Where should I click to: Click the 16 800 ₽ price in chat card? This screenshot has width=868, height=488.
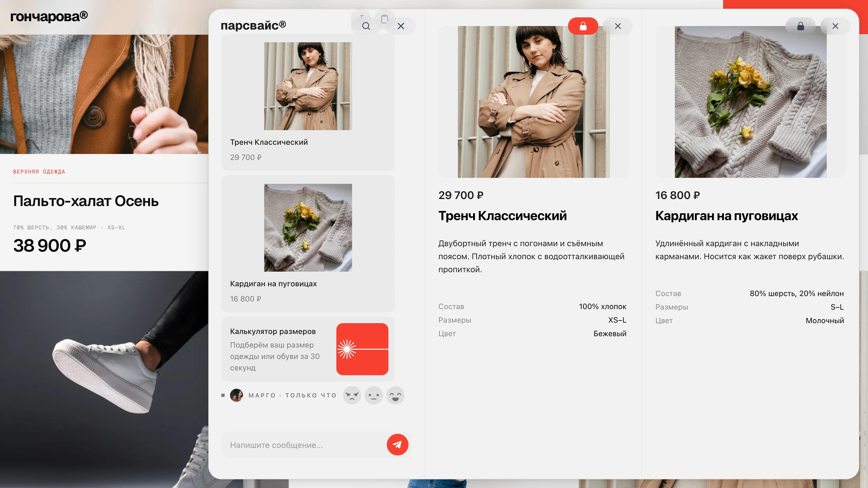pos(245,299)
